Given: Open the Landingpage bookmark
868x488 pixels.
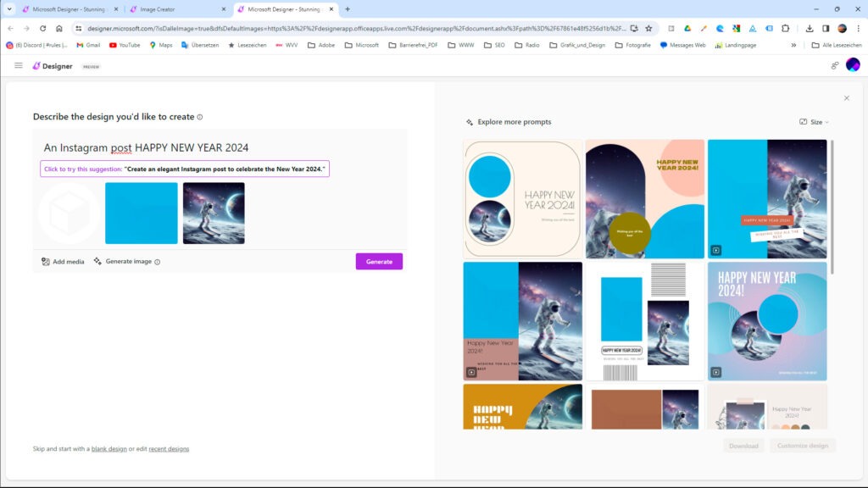Looking at the screenshot, I should [x=736, y=46].
